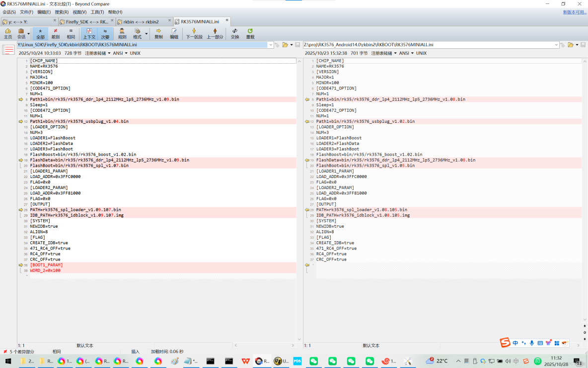The image size is (588, 368).
Task: Go to 上一部分 (previous section)
Action: [x=215, y=34]
